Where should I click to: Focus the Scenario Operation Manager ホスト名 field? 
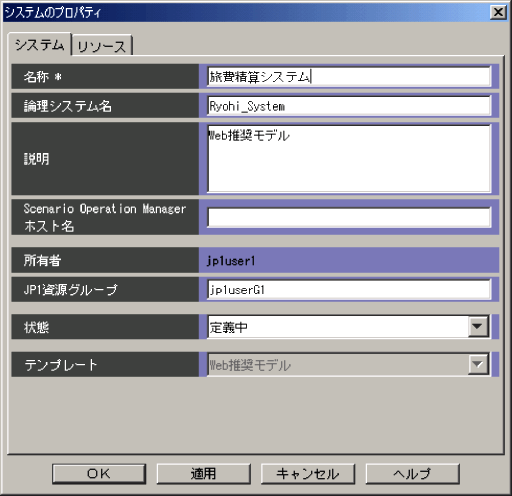(x=349, y=217)
